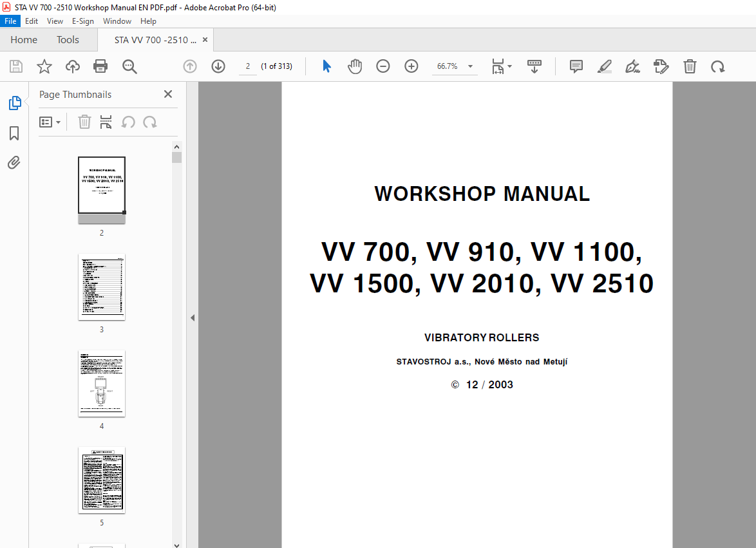756x548 pixels.
Task: Select the Highlight text tool
Action: click(x=604, y=66)
